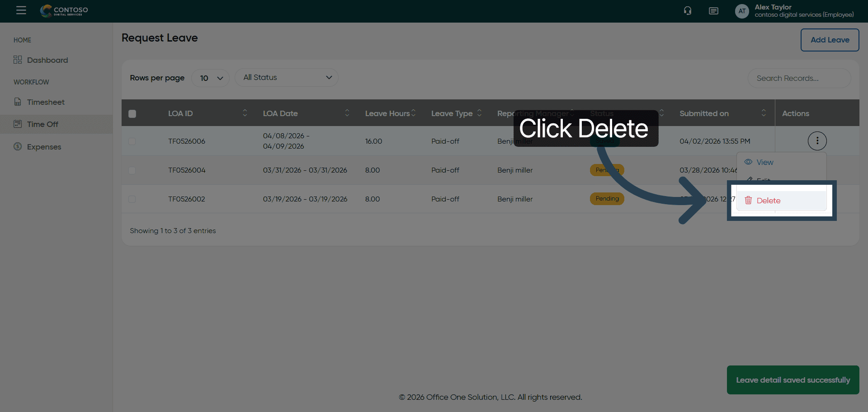Click the Contoso logo
Viewport: 868px width, 412px height.
click(64, 11)
